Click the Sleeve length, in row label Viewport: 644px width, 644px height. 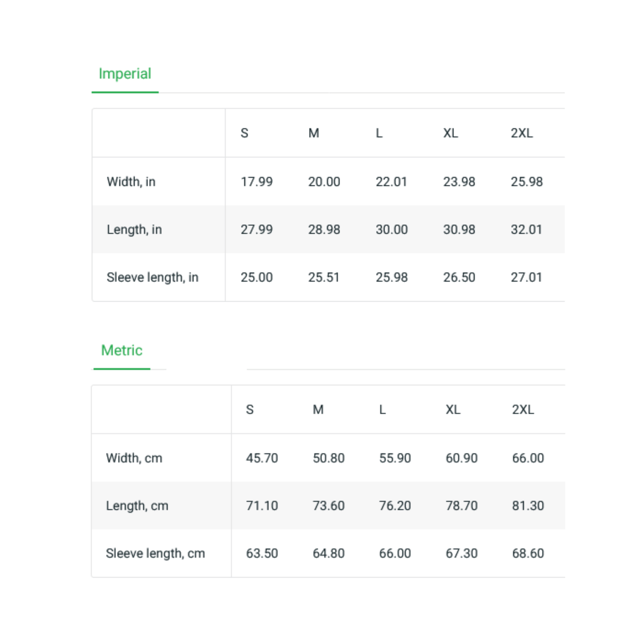click(x=153, y=277)
